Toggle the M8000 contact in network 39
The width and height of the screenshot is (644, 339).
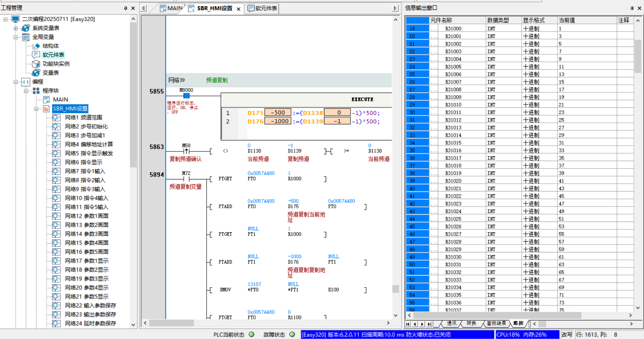point(186,96)
